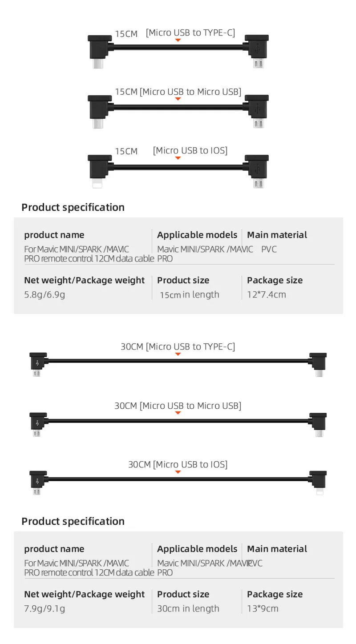
Task: Click the 12*7.4cm package size value
Action: [267, 294]
